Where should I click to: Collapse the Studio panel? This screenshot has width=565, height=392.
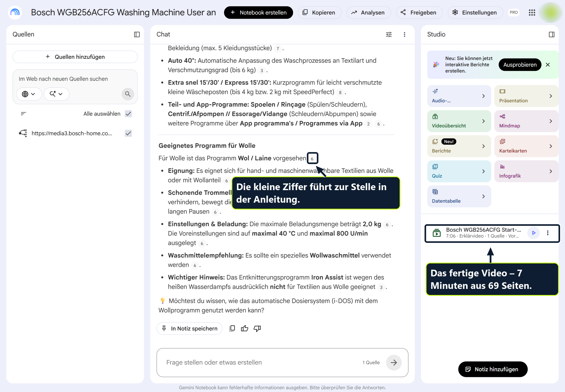552,34
